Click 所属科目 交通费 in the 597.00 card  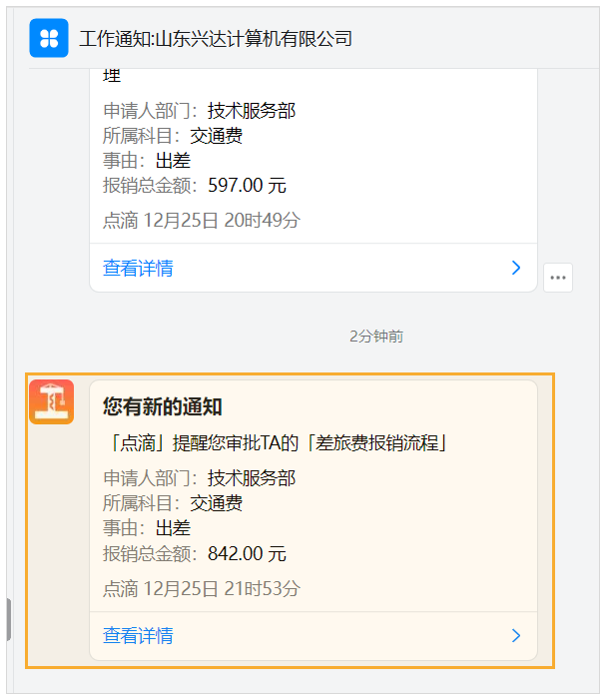[173, 136]
